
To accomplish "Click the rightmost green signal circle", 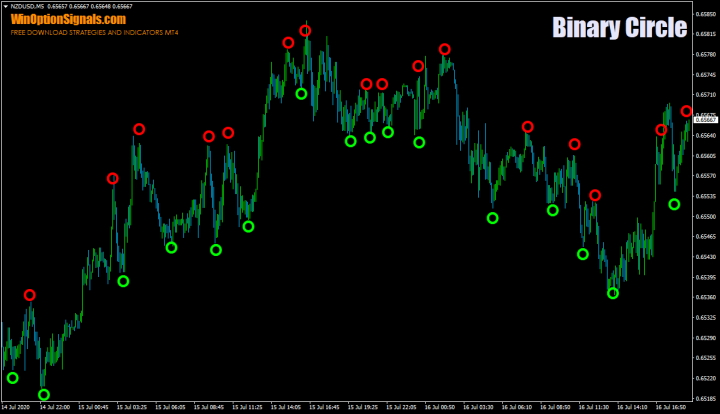I will 674,204.
